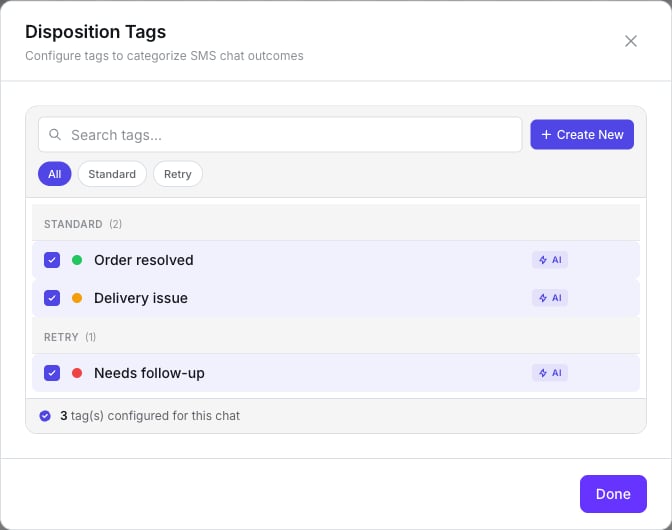Click the AI badge on Needs follow-up

(550, 373)
